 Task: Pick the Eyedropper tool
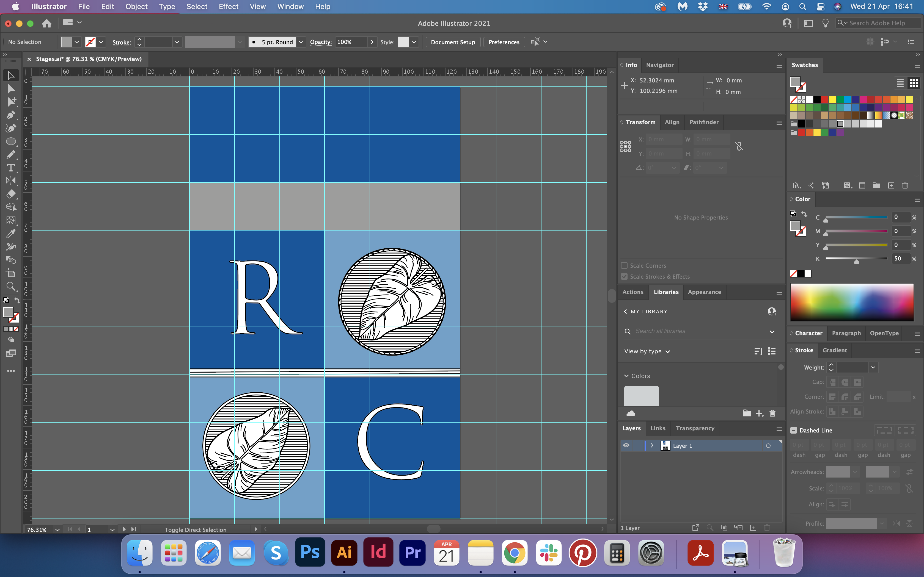tap(11, 233)
